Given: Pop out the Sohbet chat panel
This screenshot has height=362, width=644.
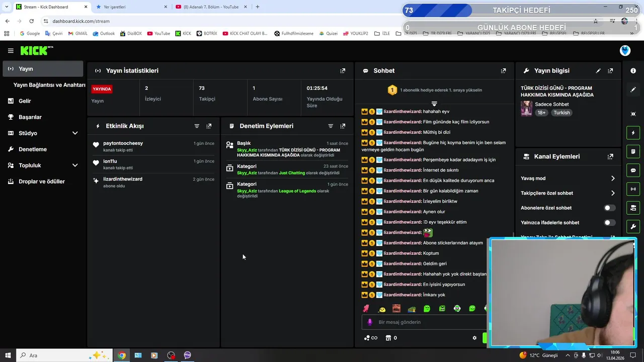Looking at the screenshot, I should (503, 71).
